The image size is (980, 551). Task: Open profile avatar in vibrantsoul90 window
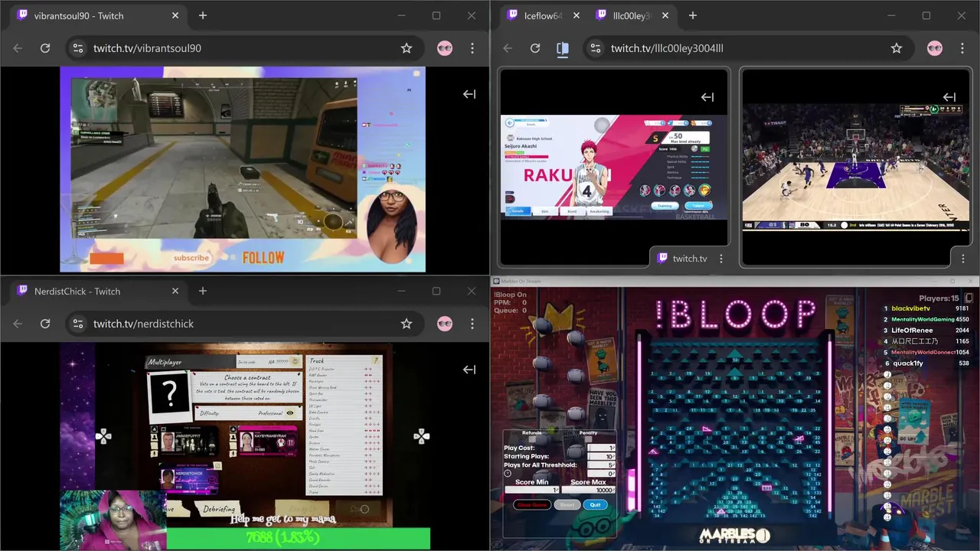[x=445, y=48]
